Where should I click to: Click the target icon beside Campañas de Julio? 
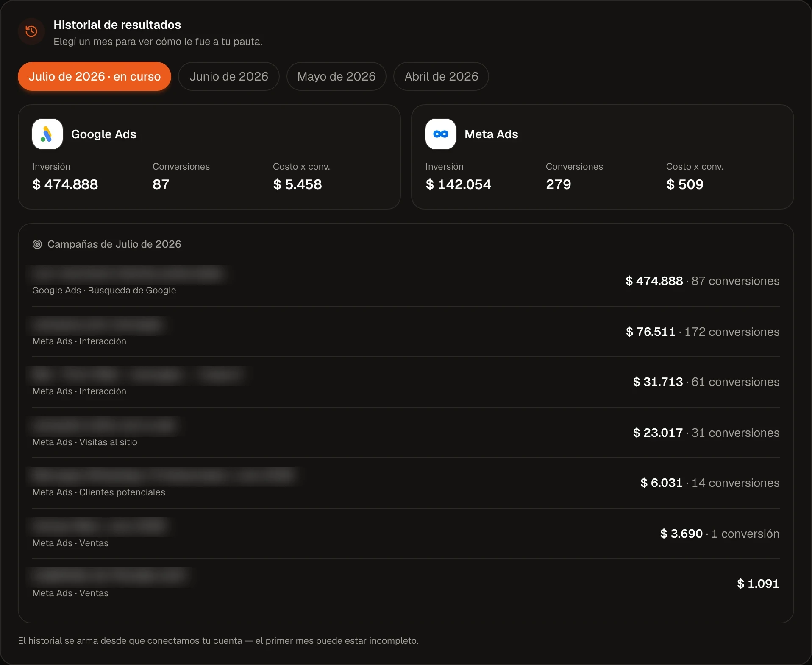point(37,244)
